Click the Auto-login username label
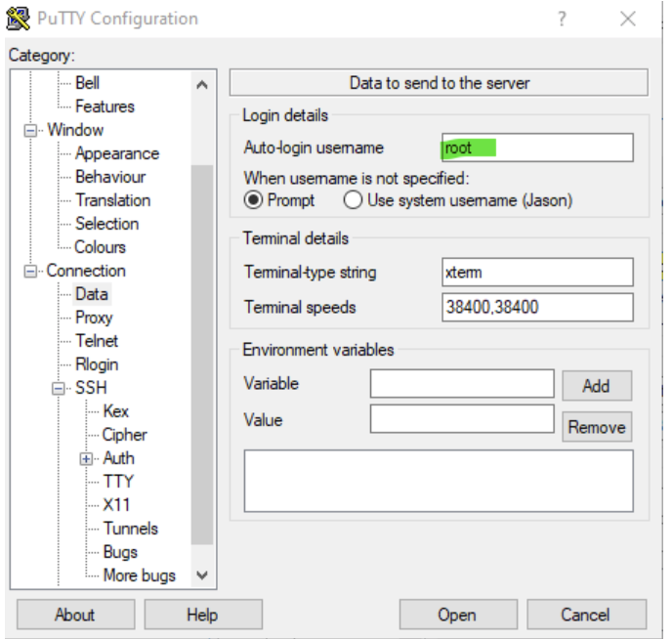This screenshot has height=639, width=672. click(x=314, y=148)
